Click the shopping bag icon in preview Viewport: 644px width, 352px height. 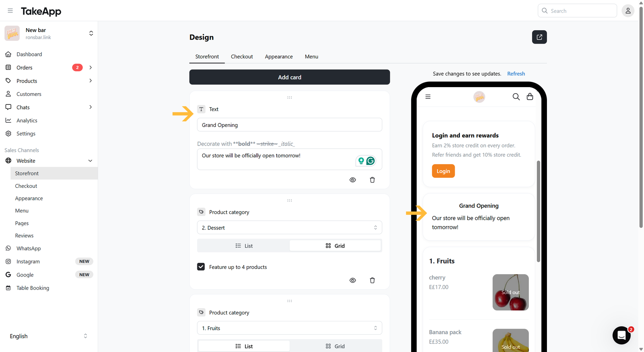point(530,97)
